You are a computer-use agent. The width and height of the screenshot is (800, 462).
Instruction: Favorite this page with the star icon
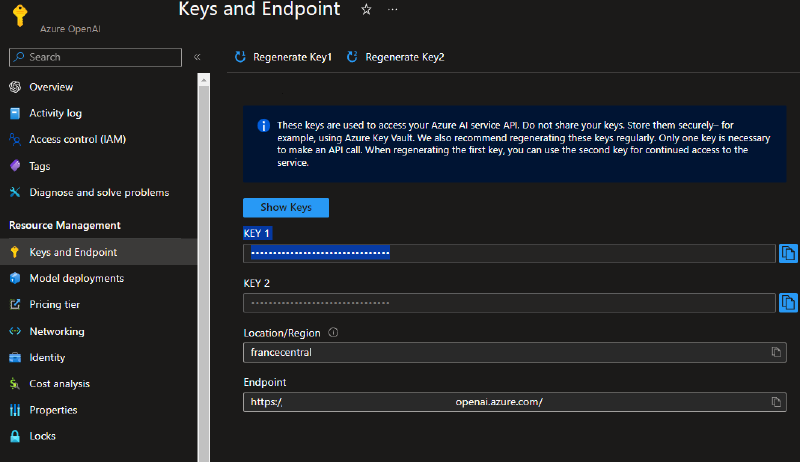pos(366,10)
